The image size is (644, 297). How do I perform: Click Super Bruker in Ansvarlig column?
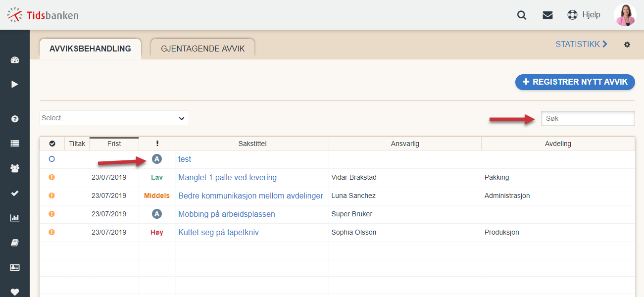[351, 214]
